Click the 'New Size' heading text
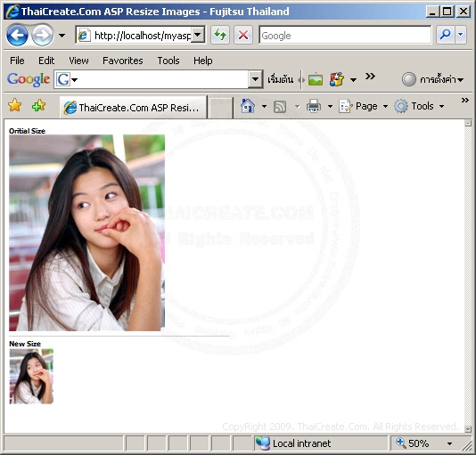This screenshot has width=476, height=455. 25,344
